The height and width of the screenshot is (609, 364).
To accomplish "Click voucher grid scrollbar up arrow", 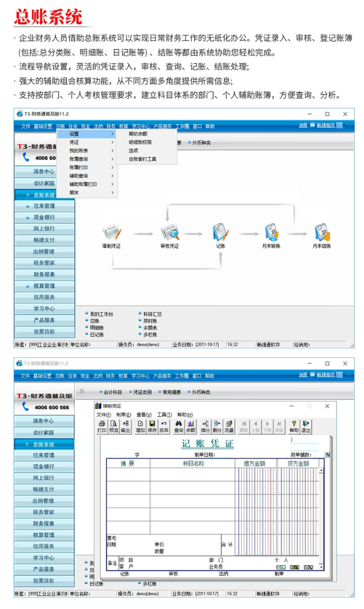I will point(322,470).
